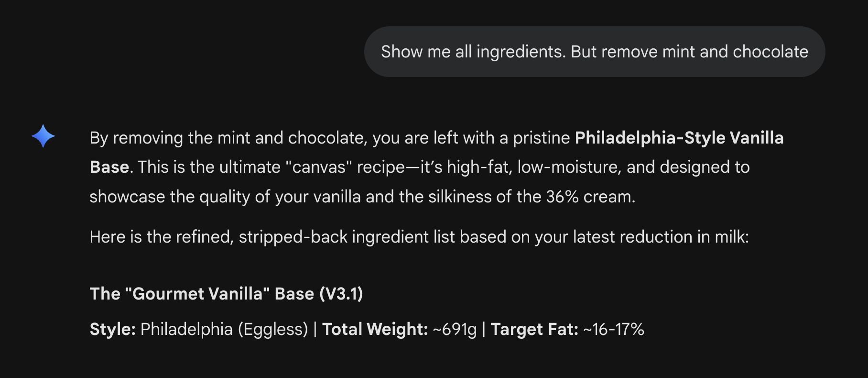
Task: Click "Show me all ingredients" in the prompt
Action: [x=473, y=52]
